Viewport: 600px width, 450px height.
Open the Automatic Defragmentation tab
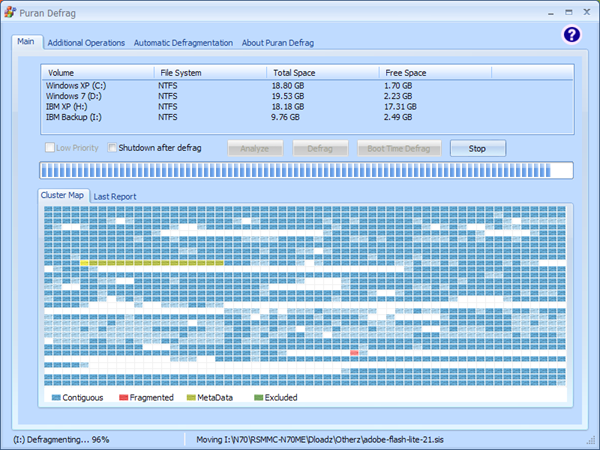(x=183, y=43)
